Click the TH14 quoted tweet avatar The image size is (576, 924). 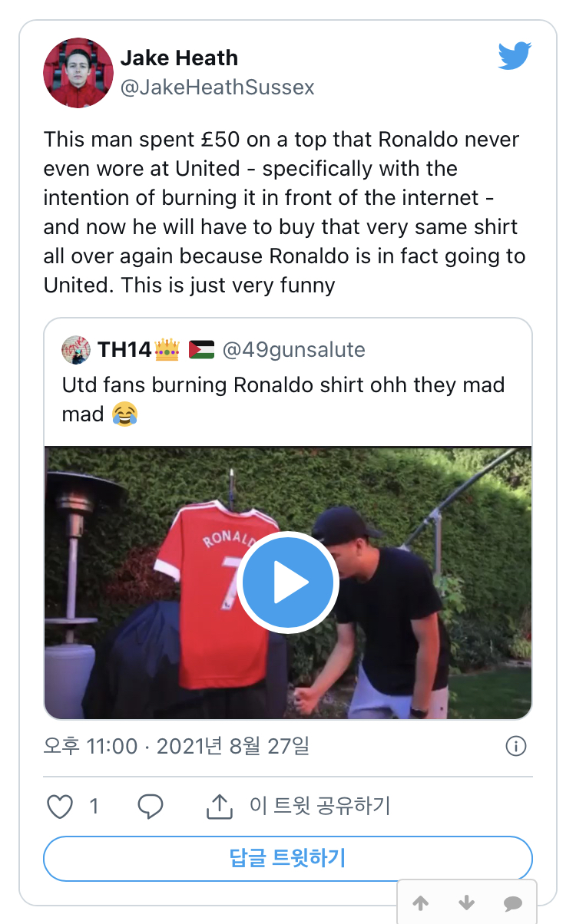tap(75, 350)
